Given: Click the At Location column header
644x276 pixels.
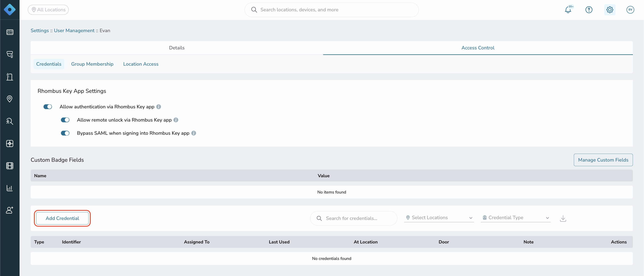Looking at the screenshot, I should [x=366, y=242].
